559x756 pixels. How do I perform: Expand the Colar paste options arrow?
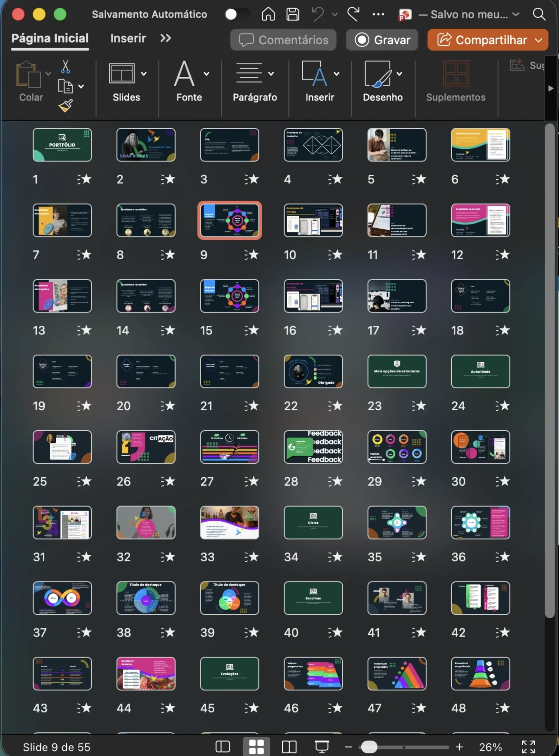pos(48,74)
